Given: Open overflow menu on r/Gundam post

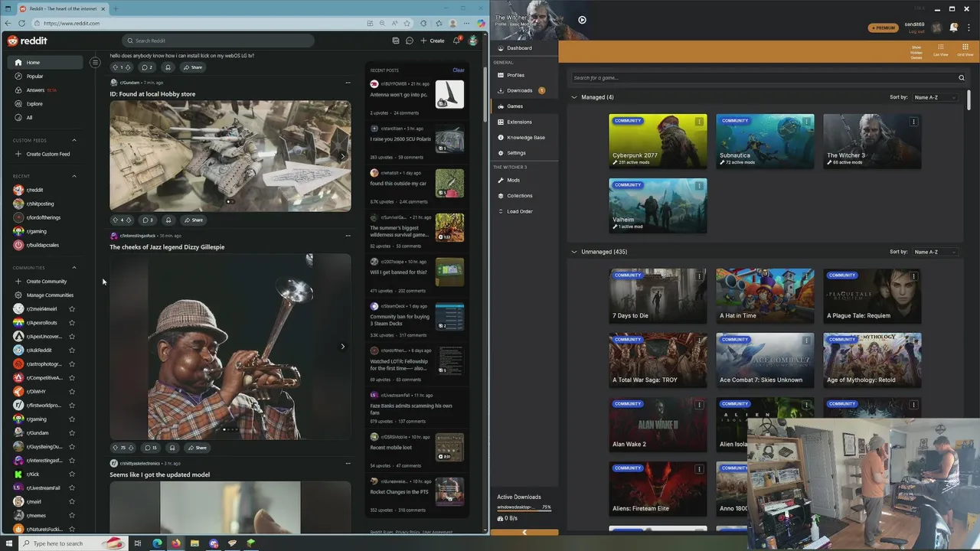Looking at the screenshot, I should tap(348, 83).
